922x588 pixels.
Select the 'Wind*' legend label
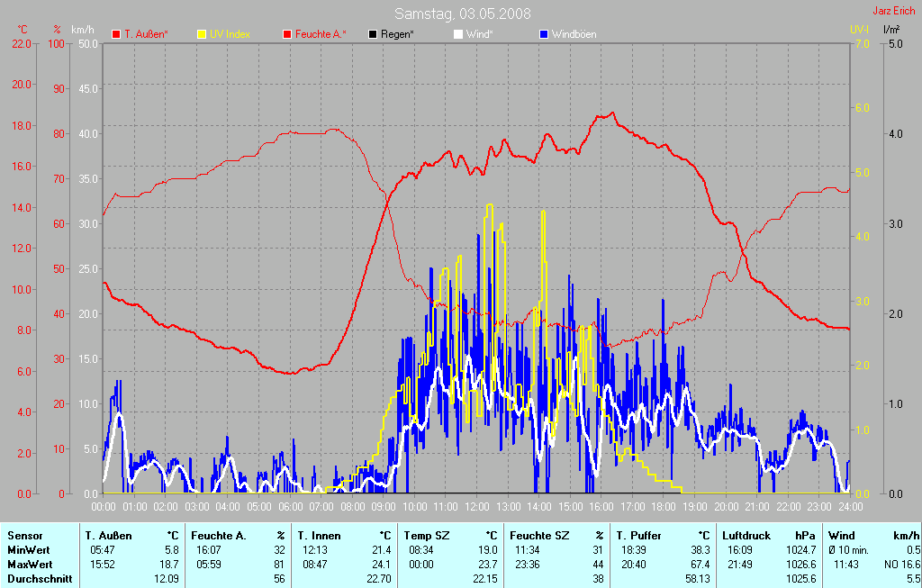point(479,34)
